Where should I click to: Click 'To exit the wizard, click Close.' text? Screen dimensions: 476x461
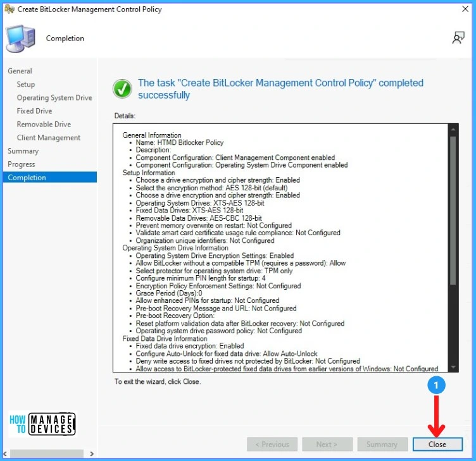158,381
